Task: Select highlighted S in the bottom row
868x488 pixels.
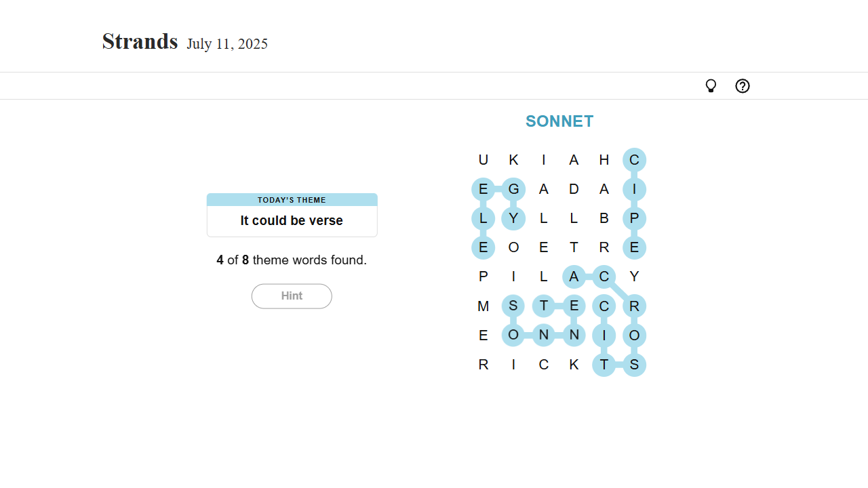Action: (x=634, y=365)
